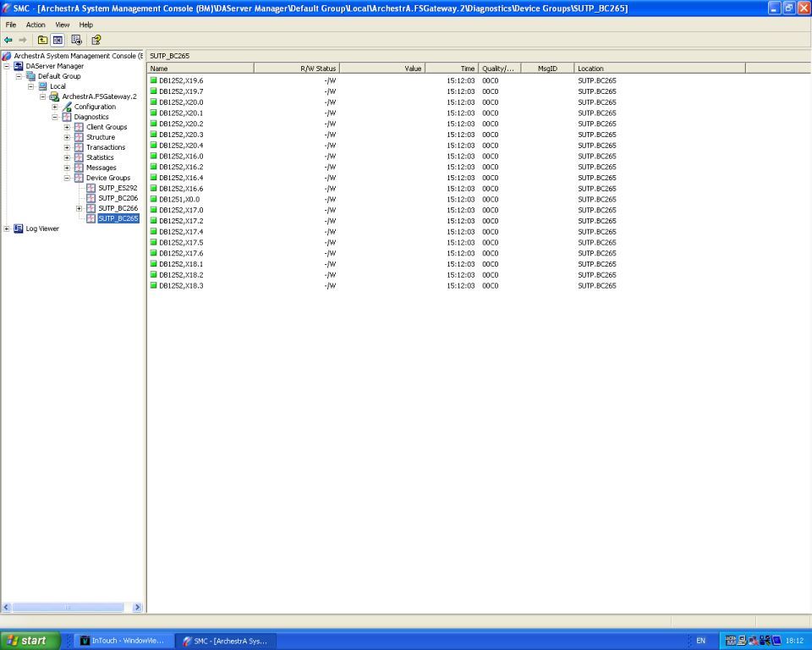Screen dimensions: 812x650
Task: Click the Back arrow toolbar icon
Action: point(8,40)
